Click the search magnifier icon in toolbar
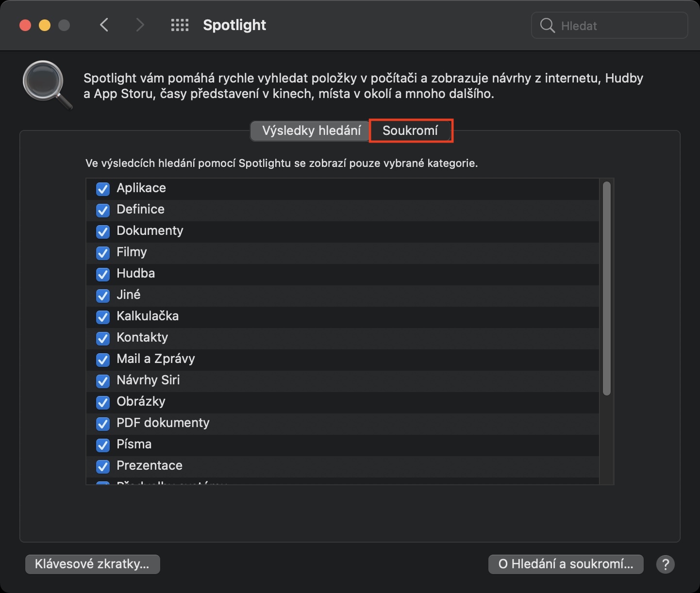 pos(547,26)
